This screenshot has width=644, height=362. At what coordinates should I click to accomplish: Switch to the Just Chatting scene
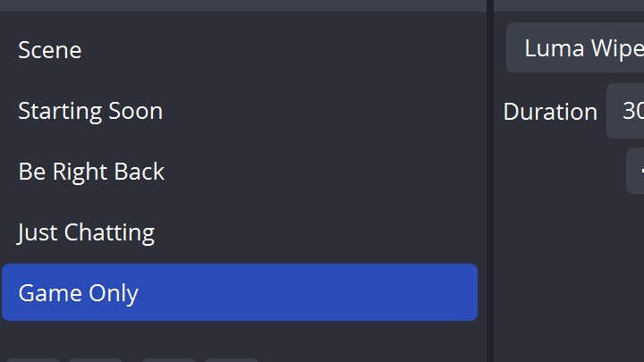(x=86, y=232)
